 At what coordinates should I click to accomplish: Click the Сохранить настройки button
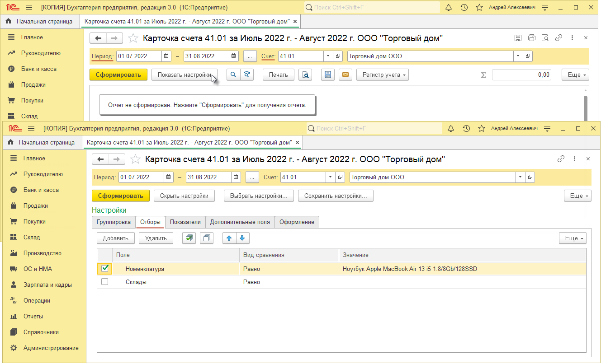[x=336, y=196]
